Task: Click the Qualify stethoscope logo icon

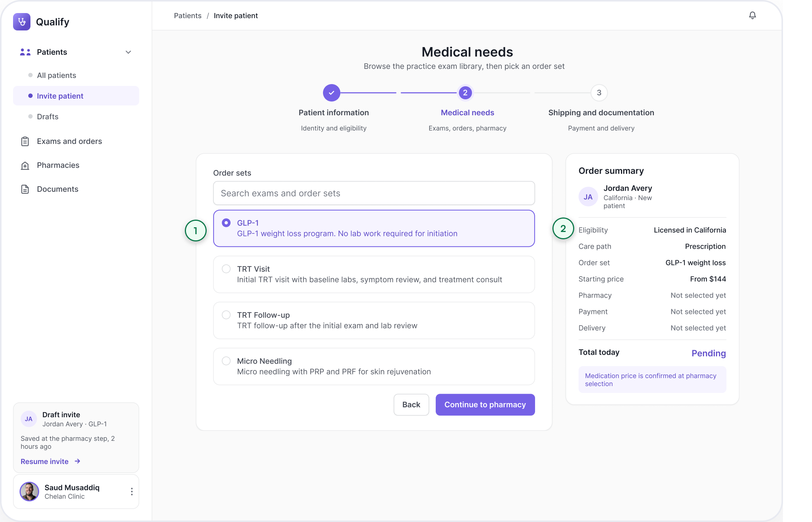Action: 22,22
